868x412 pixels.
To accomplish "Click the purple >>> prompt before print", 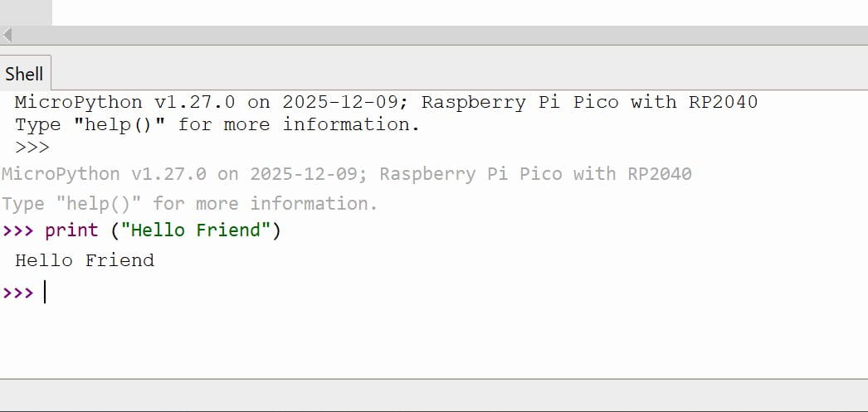I will tap(18, 230).
